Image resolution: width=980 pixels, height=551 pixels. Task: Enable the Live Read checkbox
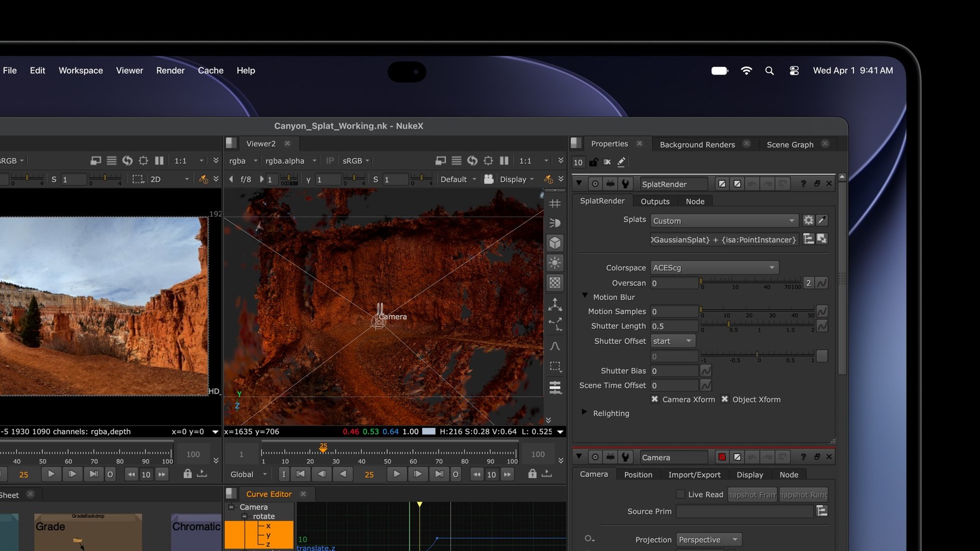coord(680,494)
